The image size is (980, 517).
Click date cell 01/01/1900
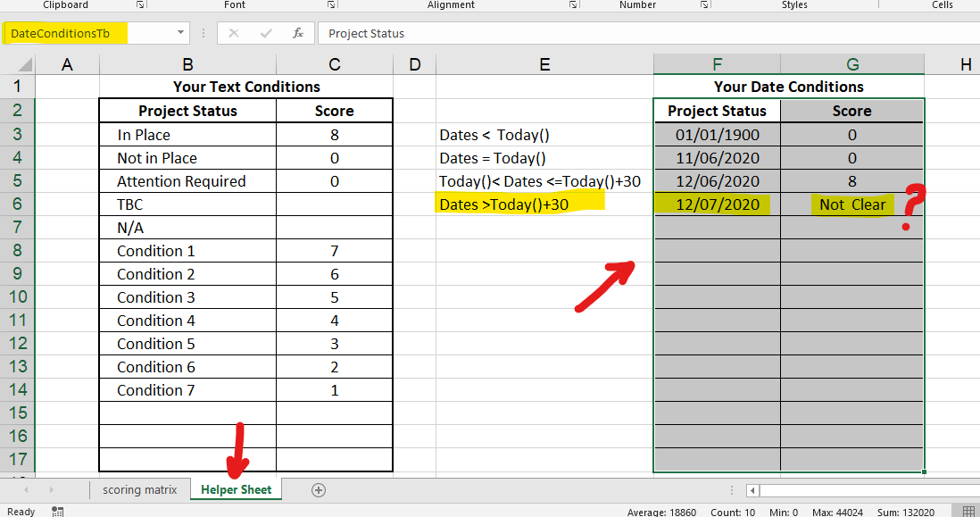(x=717, y=135)
